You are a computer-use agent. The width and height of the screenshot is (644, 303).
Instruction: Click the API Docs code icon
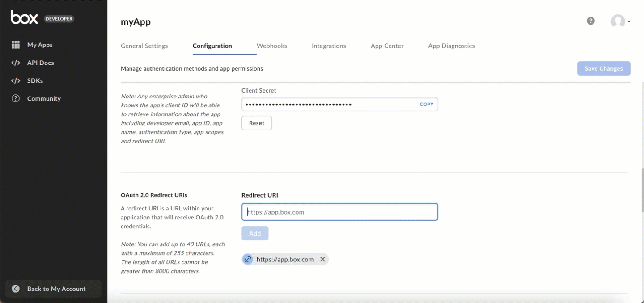(x=16, y=63)
